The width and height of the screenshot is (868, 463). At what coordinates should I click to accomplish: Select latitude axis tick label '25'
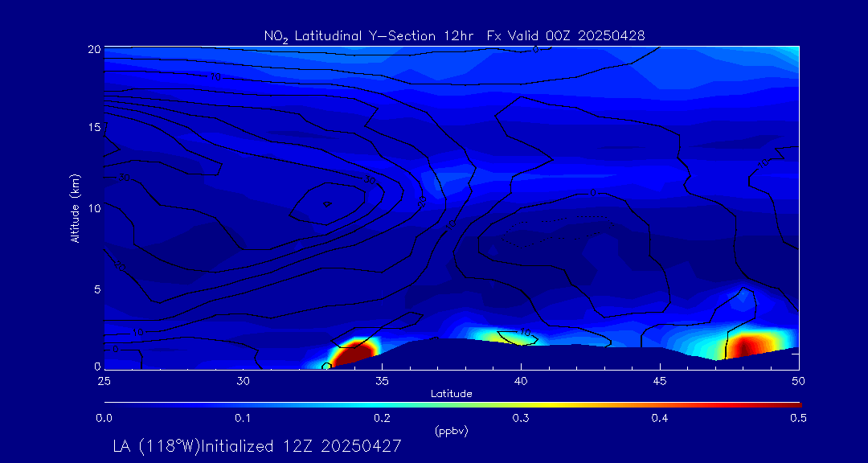[104, 381]
